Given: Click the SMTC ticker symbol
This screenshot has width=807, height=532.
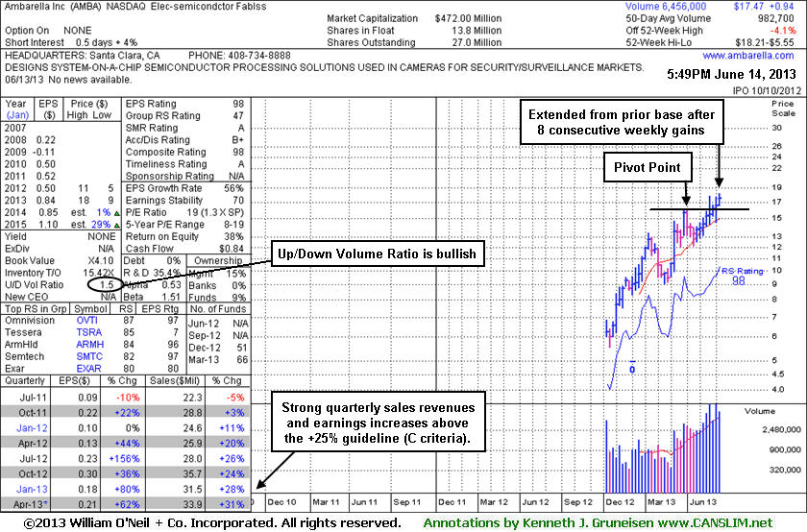Looking at the screenshot, I should (x=89, y=356).
